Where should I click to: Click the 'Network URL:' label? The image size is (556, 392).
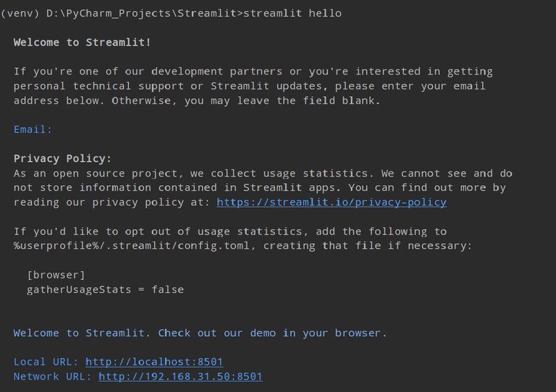tap(53, 376)
